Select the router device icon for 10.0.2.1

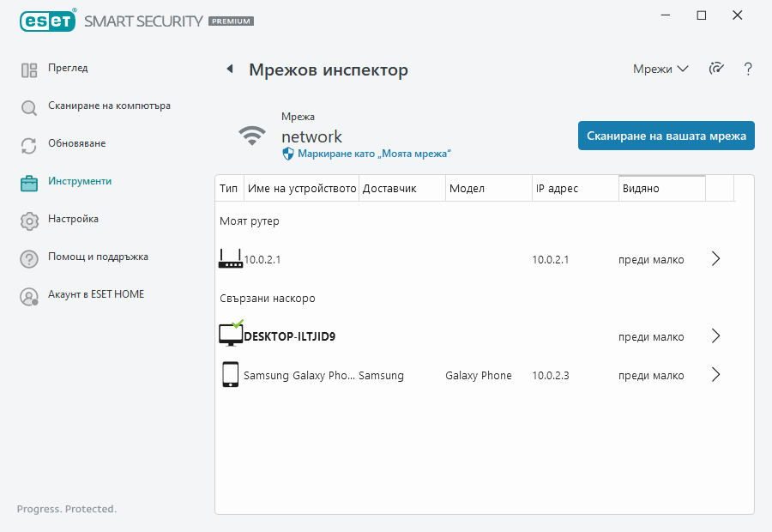[230, 259]
